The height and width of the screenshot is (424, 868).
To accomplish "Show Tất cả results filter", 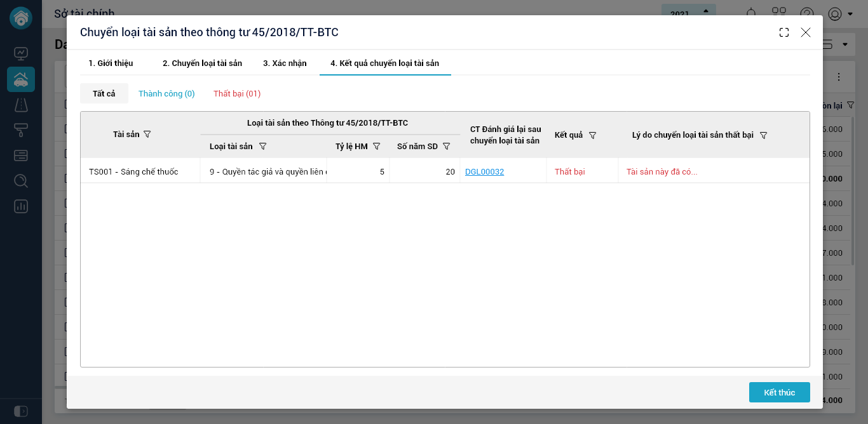I will (x=104, y=93).
